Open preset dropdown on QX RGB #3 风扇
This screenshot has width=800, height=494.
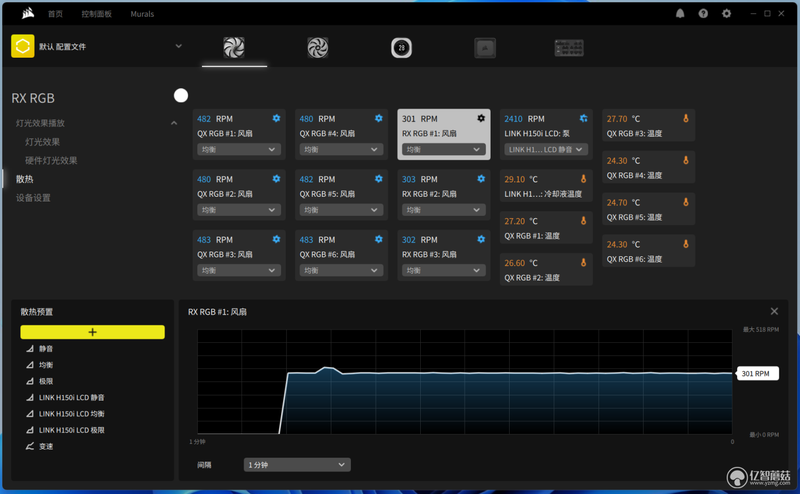[x=239, y=270]
